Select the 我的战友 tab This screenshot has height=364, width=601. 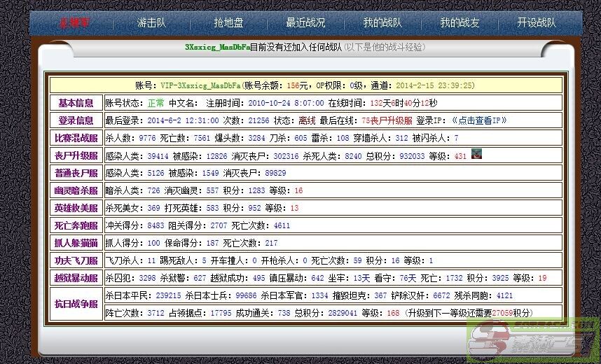[x=460, y=23]
